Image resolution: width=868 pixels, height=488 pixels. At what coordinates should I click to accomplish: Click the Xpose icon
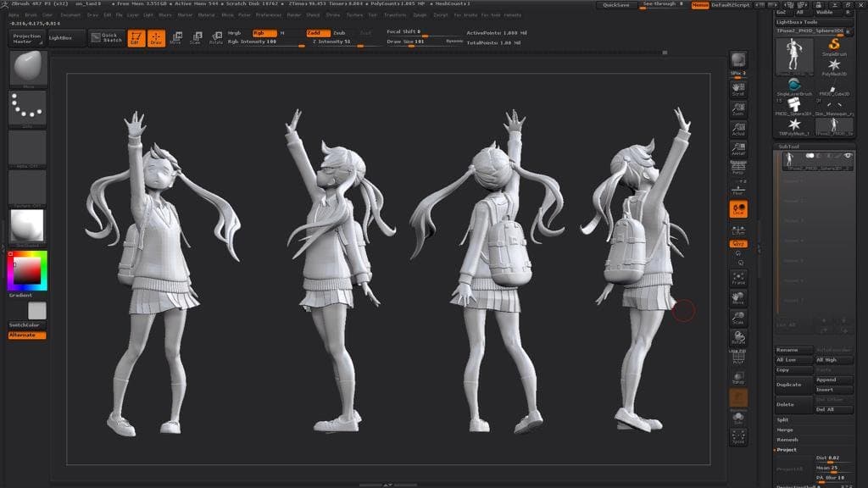[738, 437]
